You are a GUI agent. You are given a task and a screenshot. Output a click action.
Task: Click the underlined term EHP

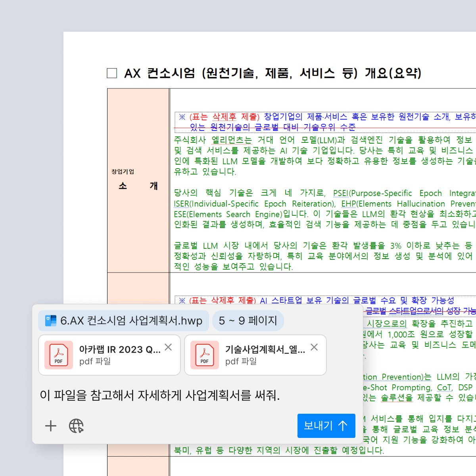click(x=349, y=204)
